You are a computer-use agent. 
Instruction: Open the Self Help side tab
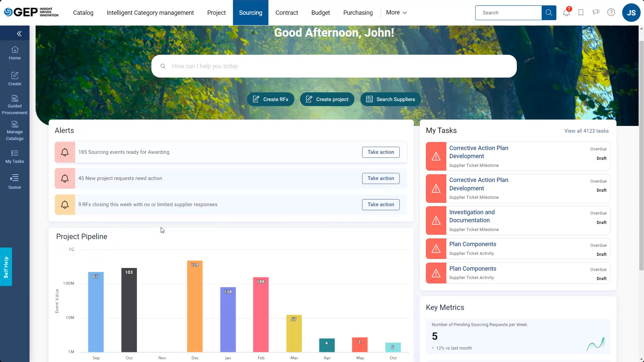(6, 267)
